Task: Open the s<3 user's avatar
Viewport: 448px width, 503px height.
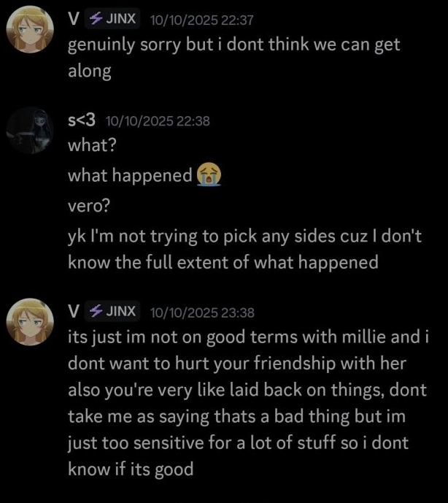Action: click(x=31, y=130)
